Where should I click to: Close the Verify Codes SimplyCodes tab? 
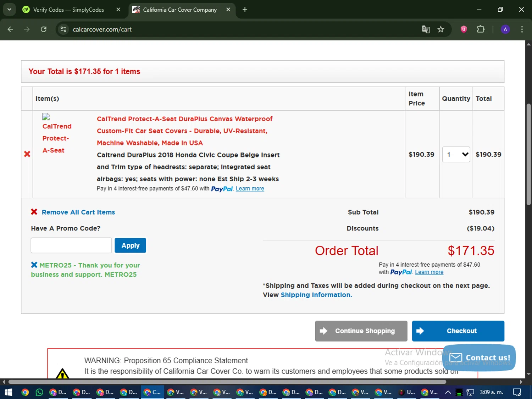coord(118,10)
